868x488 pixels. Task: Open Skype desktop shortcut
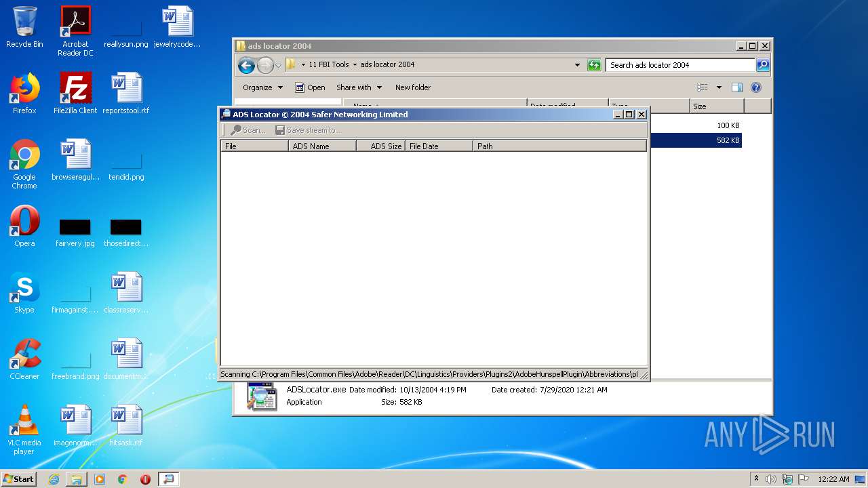pos(24,293)
